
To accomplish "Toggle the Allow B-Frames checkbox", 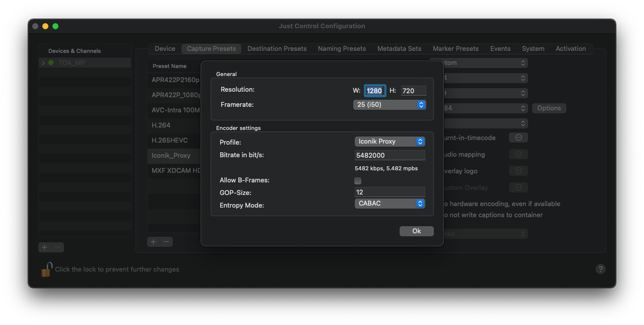I will pos(358,180).
